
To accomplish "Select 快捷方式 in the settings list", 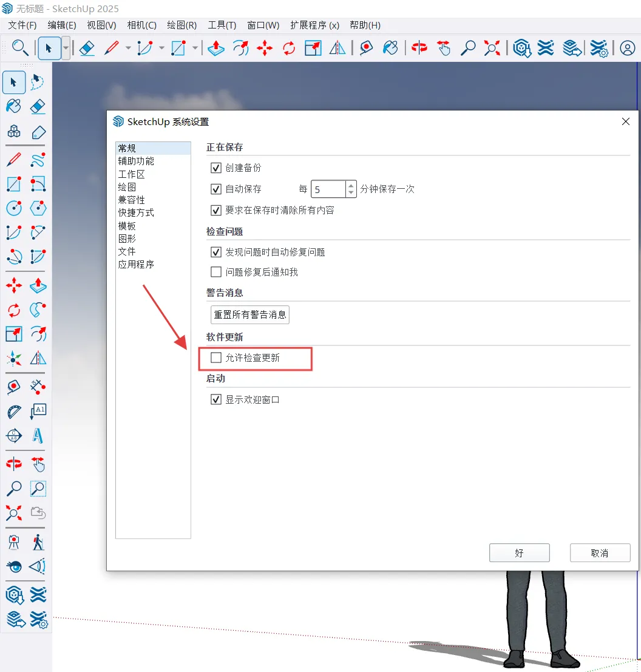I will pos(153,212).
